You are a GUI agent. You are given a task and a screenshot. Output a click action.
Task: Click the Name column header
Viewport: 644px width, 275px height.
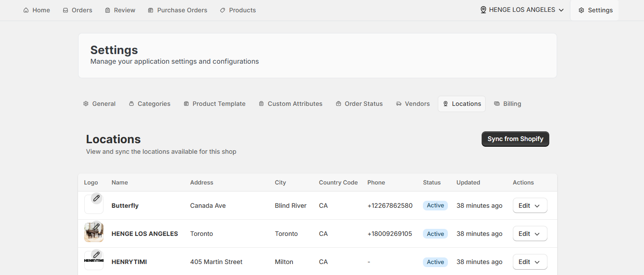pos(120,182)
